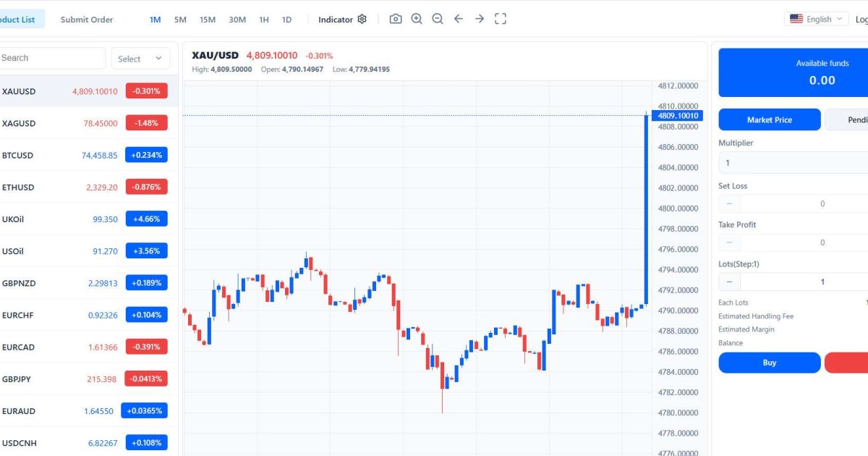868x456 pixels.
Task: Select EURCAD in the product list
Action: [88, 347]
